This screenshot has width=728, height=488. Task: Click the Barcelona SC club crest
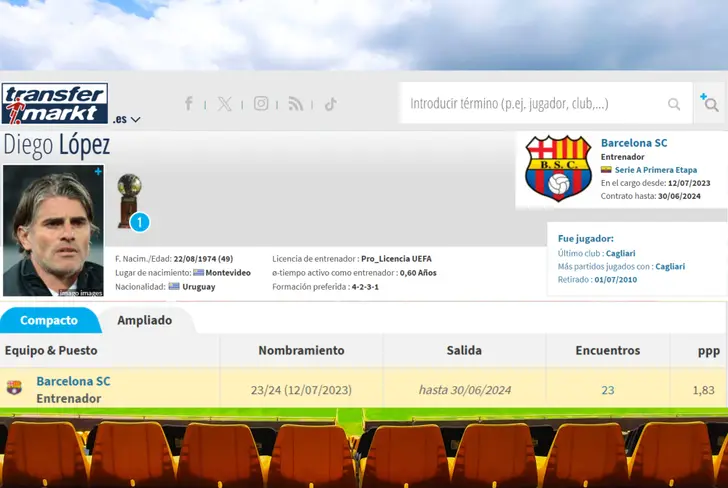click(558, 168)
